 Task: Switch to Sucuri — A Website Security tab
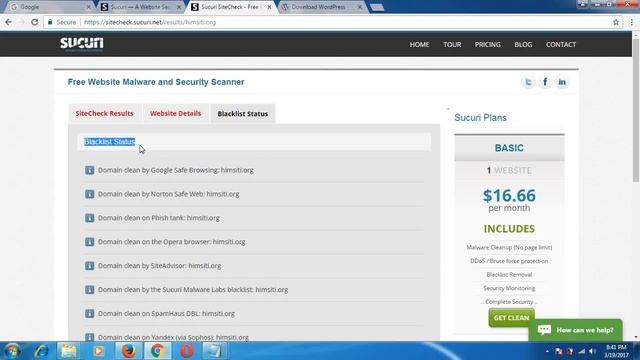140,7
